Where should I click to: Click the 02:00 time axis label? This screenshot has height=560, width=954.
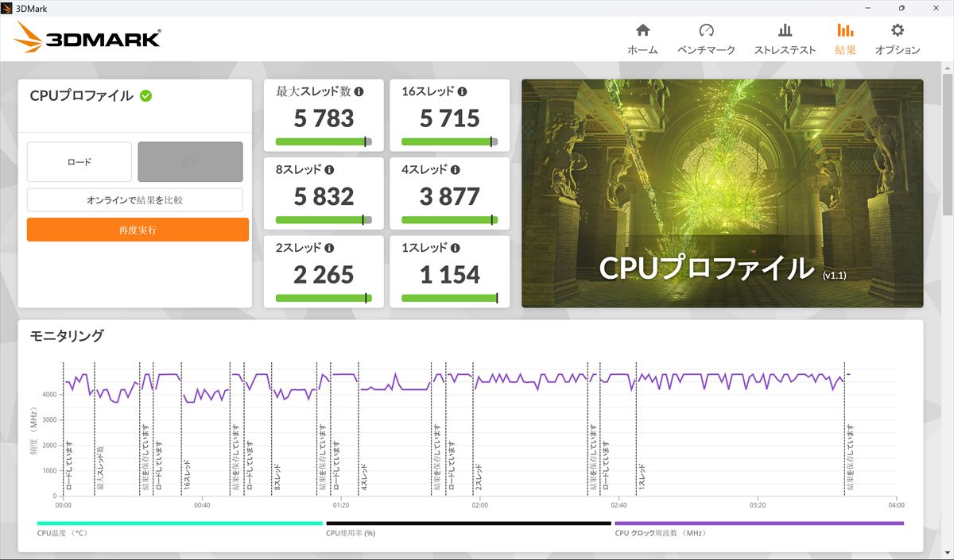[479, 504]
